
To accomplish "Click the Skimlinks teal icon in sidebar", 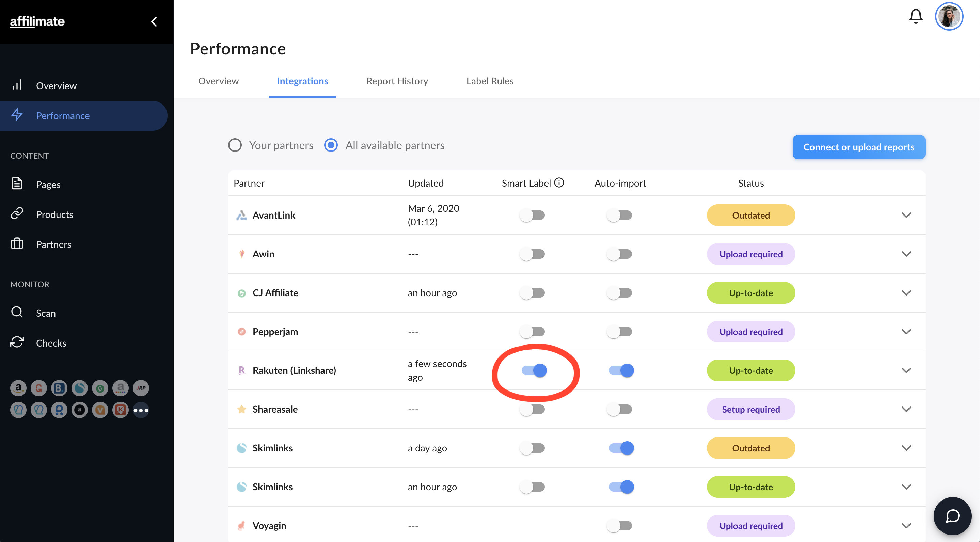I will 80,388.
